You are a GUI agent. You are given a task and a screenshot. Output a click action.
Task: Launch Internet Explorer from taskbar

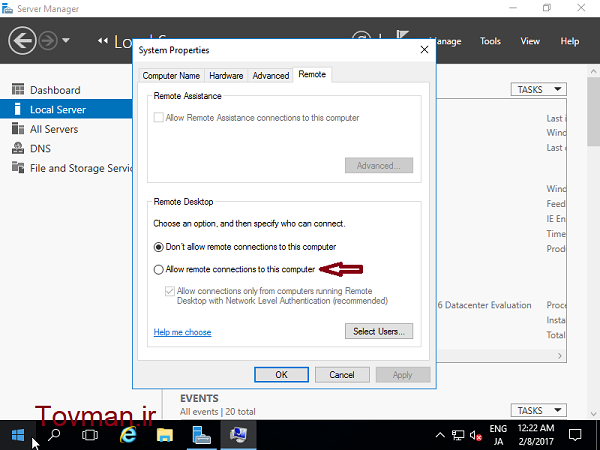click(128, 435)
